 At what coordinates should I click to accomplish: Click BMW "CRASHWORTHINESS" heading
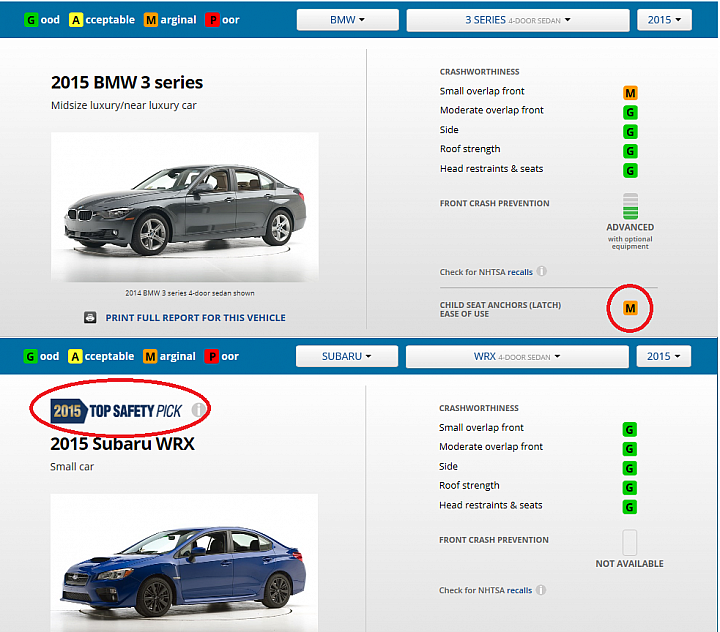point(479,72)
